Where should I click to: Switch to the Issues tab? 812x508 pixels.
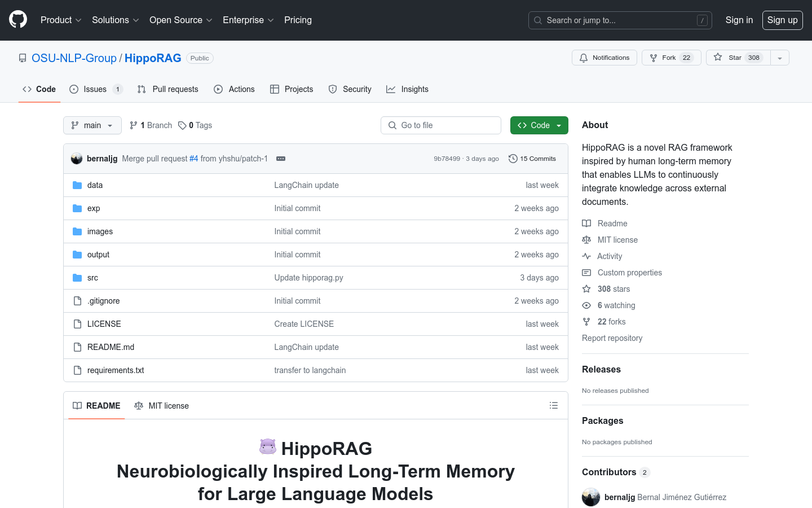pyautogui.click(x=96, y=89)
